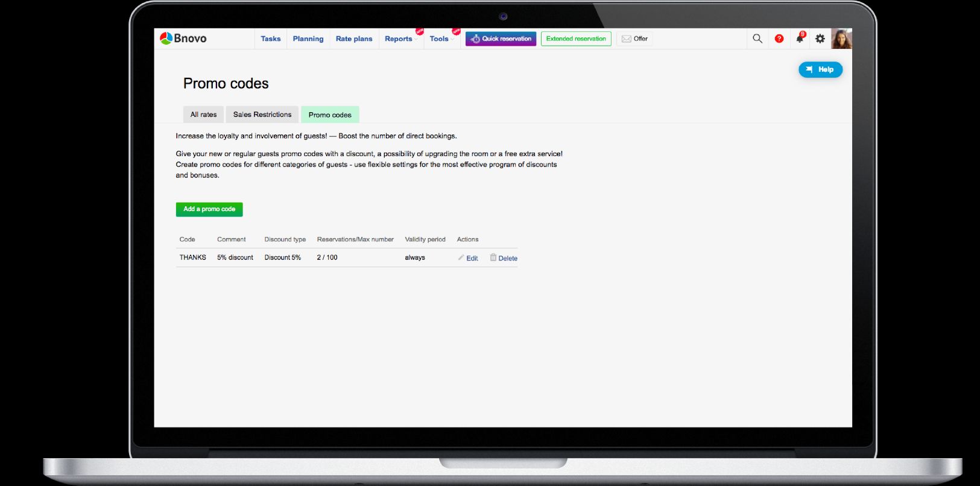
Task: Click the Promo codes page heading
Action: click(226, 83)
